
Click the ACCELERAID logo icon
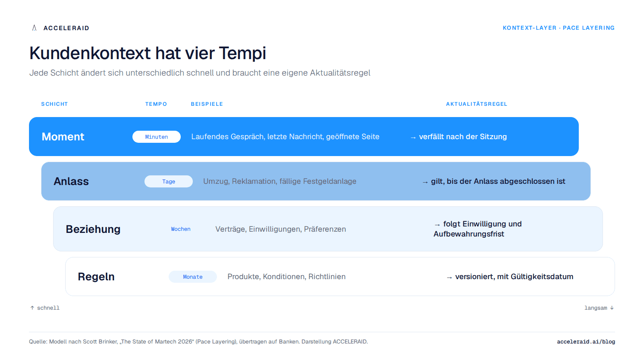coord(34,28)
